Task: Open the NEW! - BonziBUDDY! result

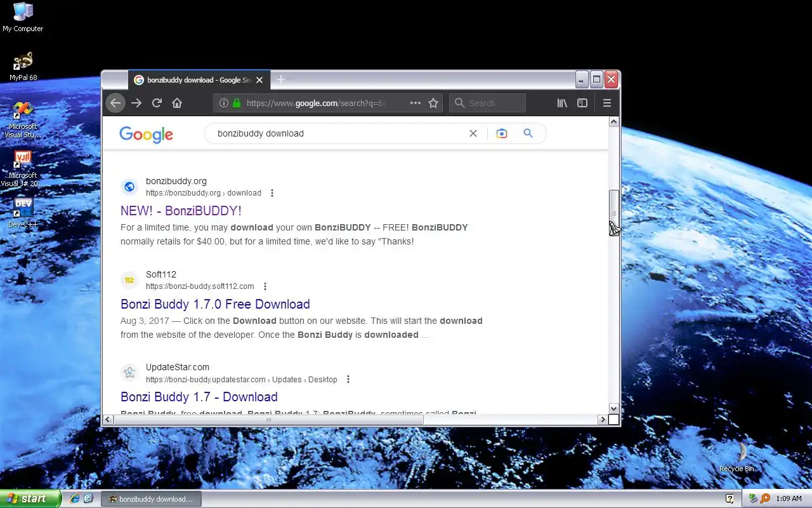Action: coord(181,211)
